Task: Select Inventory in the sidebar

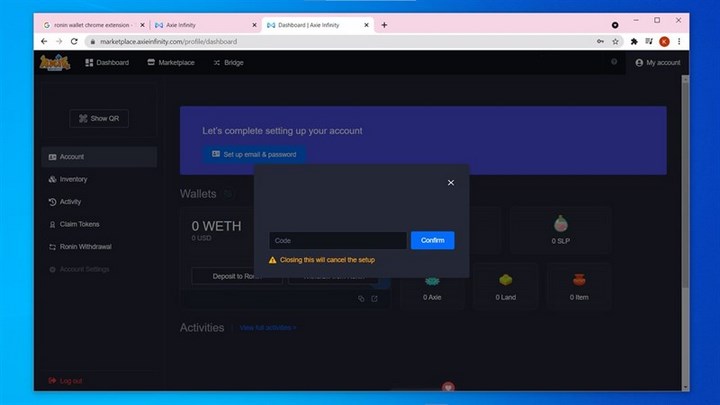Action: pyautogui.click(x=73, y=180)
